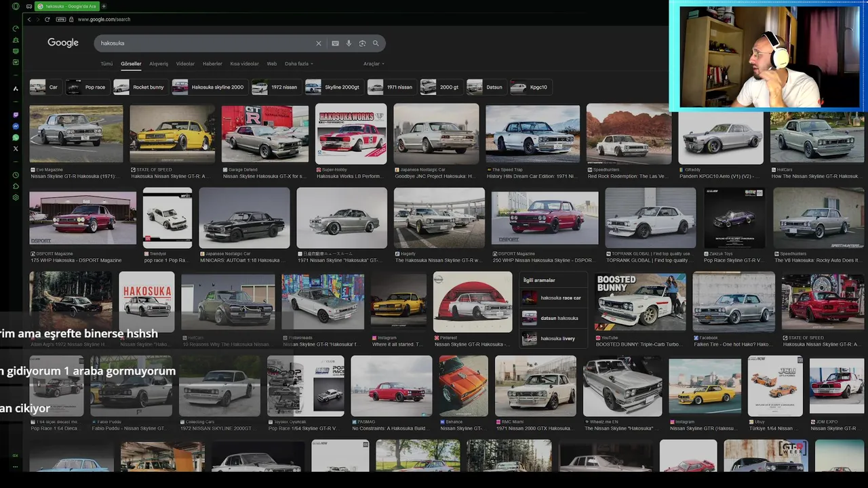Select the Görseller tab
The width and height of the screenshot is (868, 488).
click(x=131, y=64)
